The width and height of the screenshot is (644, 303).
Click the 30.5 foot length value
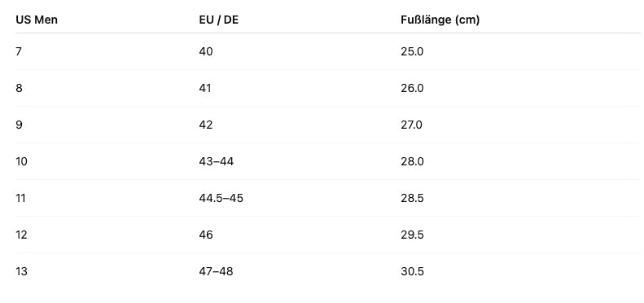[x=412, y=271]
